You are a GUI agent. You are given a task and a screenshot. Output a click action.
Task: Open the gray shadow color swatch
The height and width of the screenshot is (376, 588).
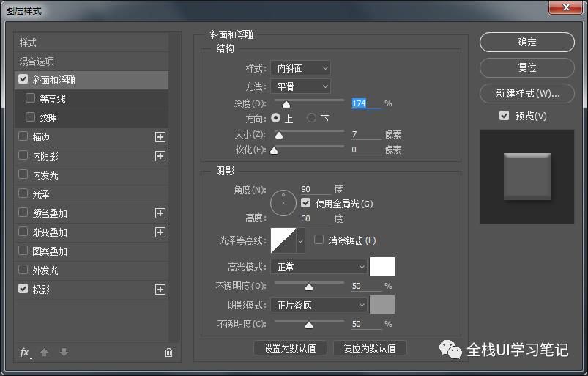tap(382, 304)
